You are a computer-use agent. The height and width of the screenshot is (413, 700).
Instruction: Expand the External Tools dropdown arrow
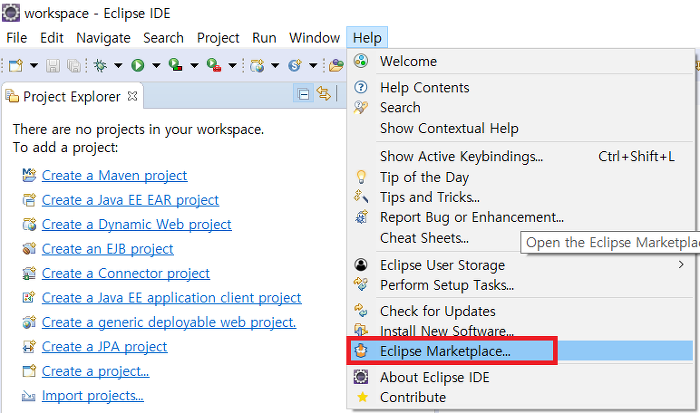point(232,66)
